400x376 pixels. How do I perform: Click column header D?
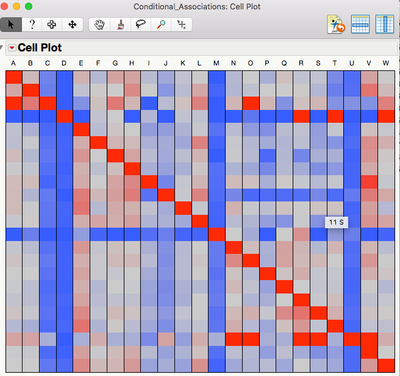click(64, 63)
